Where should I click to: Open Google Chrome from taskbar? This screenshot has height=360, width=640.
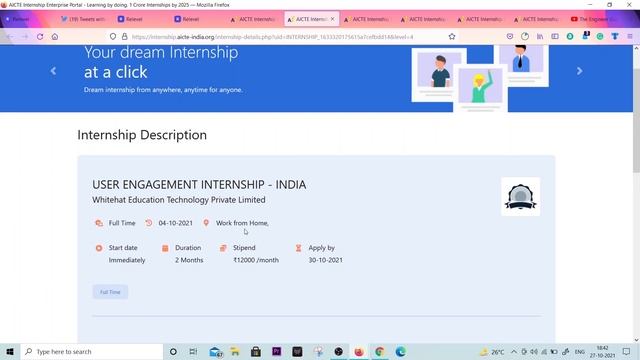pyautogui.click(x=380, y=351)
